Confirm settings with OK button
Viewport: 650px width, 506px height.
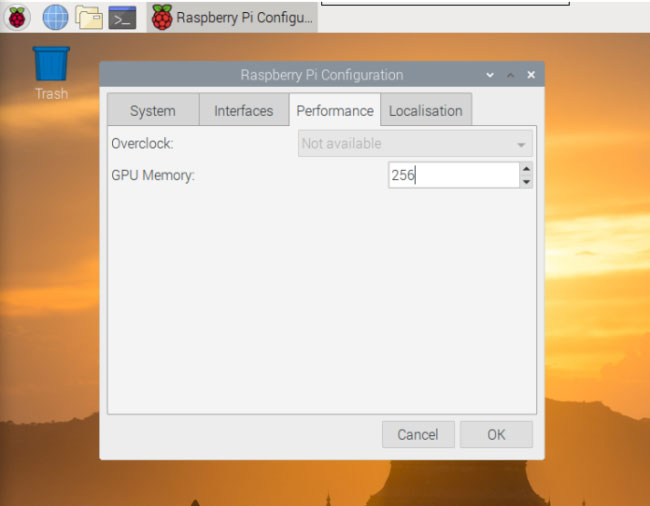coord(496,434)
